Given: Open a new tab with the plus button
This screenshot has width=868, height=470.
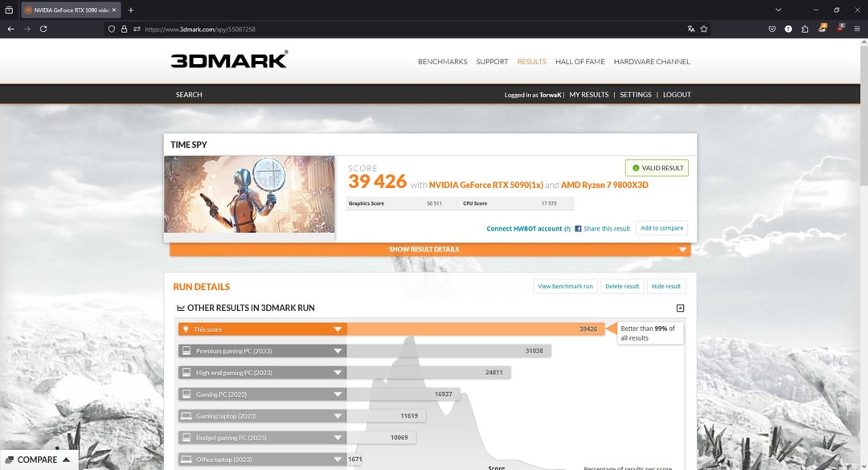Looking at the screenshot, I should (x=131, y=10).
